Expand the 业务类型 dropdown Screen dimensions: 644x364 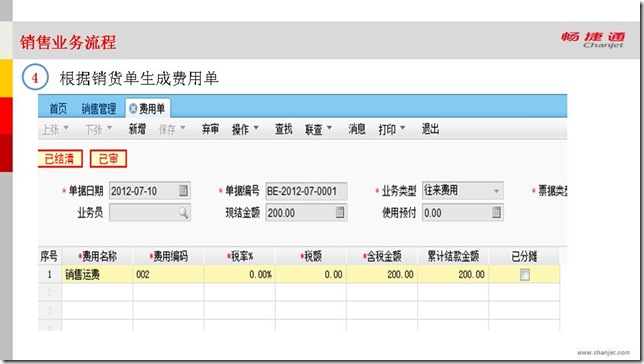point(496,191)
